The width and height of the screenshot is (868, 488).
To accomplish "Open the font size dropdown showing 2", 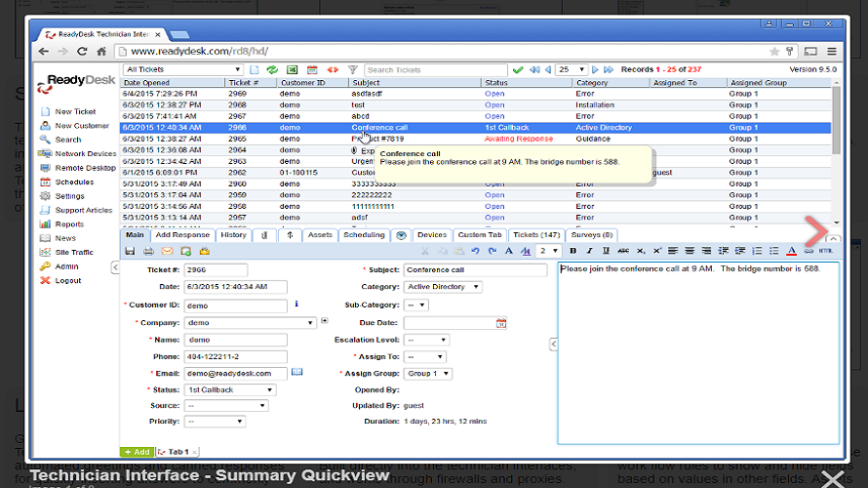I will [x=548, y=251].
